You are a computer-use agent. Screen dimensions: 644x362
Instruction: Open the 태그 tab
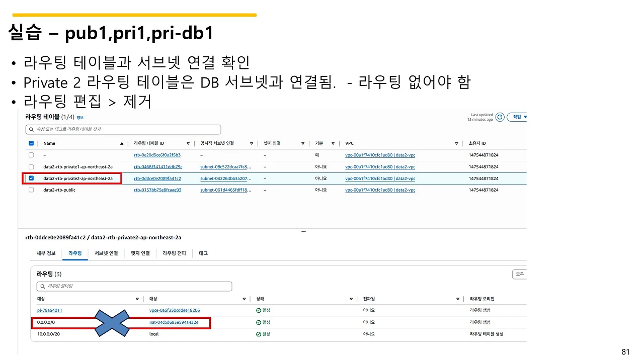[203, 253]
